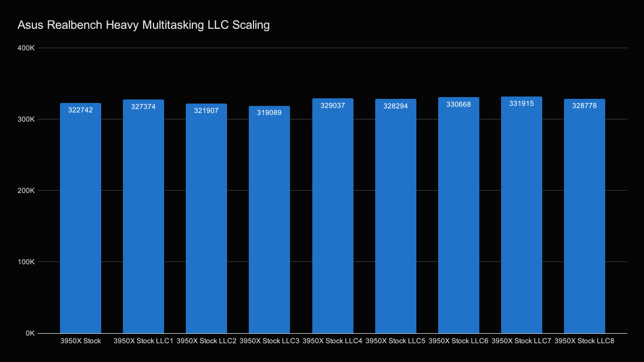The image size is (644, 362).
Task: Click the "3950X Stock LLC5" x-axis label
Action: coord(396,341)
